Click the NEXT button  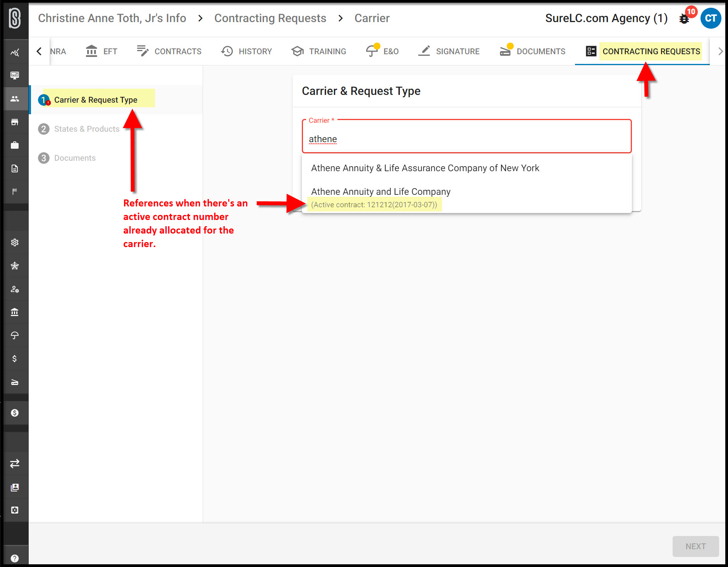tap(695, 546)
